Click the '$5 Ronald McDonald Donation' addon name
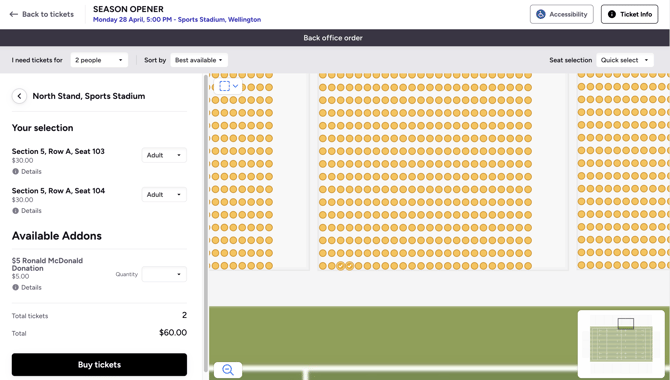 47,264
